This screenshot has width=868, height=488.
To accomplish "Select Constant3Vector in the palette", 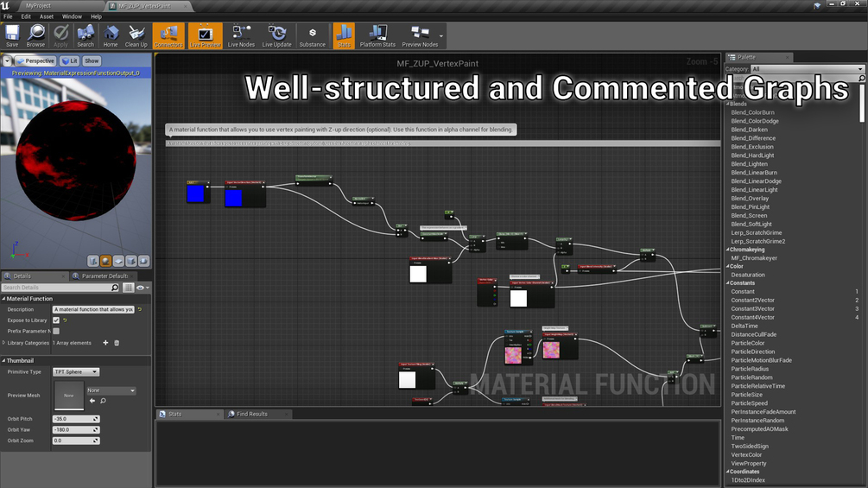I will click(x=752, y=308).
